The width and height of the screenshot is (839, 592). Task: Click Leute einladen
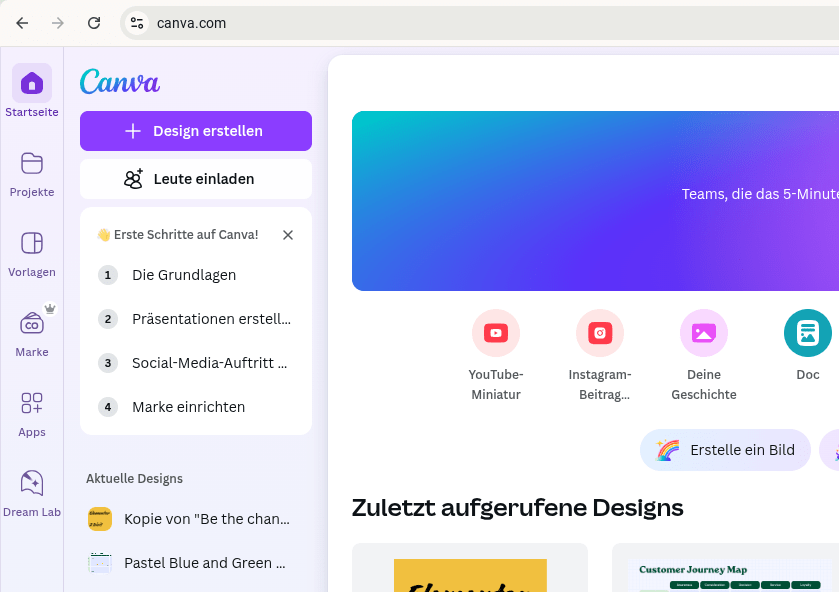coord(195,178)
